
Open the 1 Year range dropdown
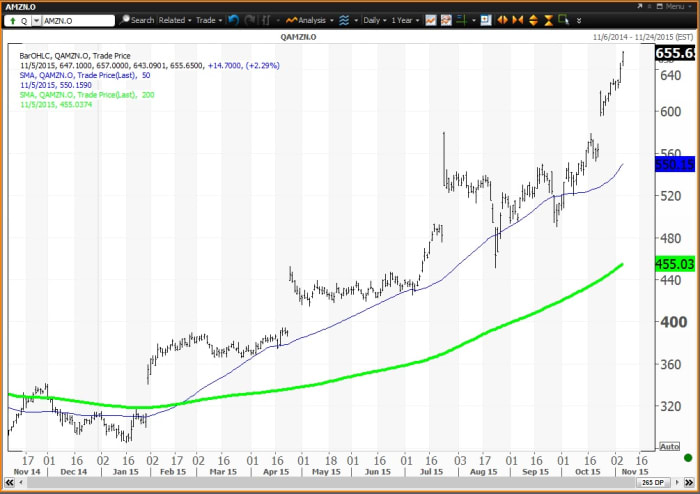(x=405, y=20)
